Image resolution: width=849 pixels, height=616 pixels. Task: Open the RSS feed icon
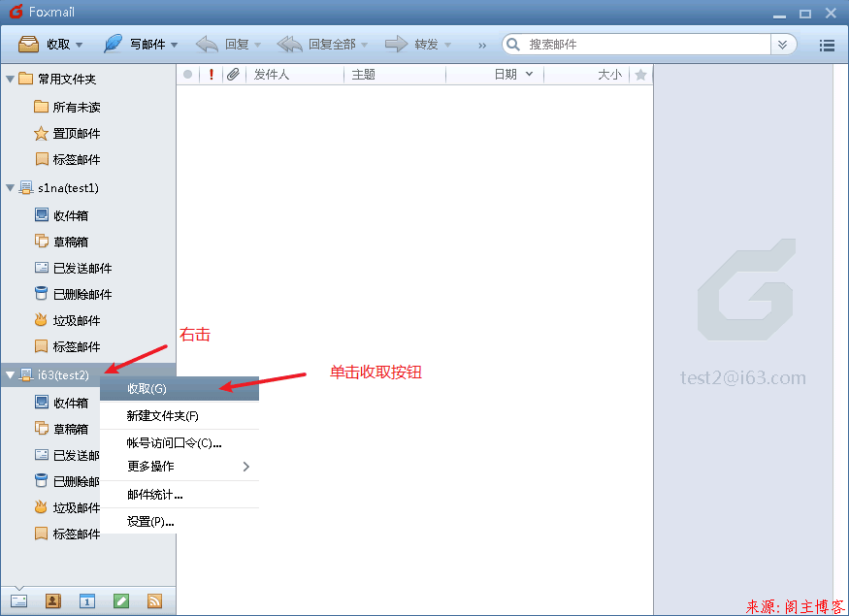point(155,600)
